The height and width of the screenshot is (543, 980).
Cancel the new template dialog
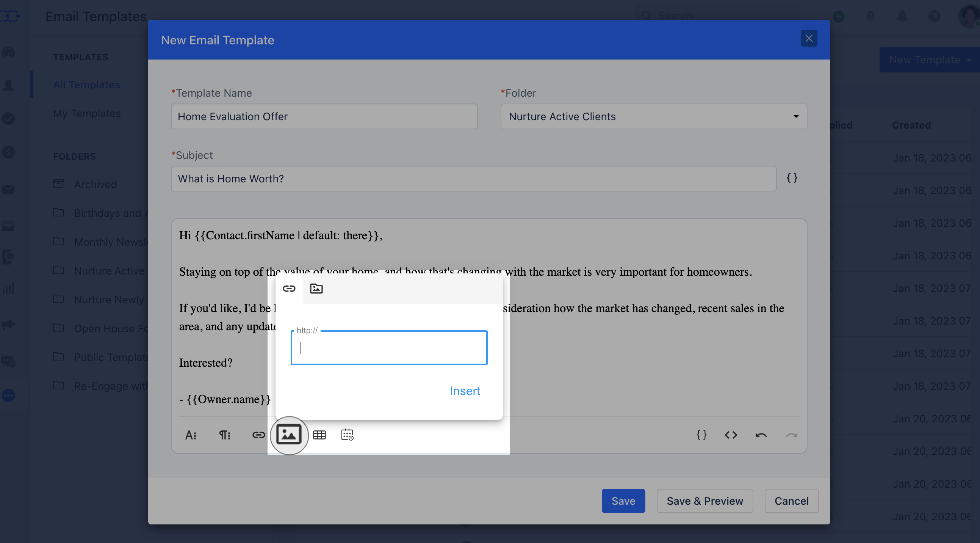791,501
